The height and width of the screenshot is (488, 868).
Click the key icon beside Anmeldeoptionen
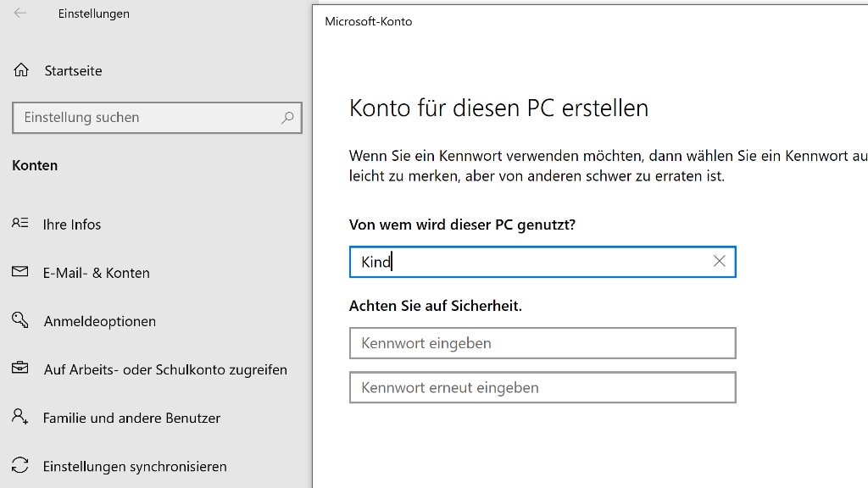[19, 321]
